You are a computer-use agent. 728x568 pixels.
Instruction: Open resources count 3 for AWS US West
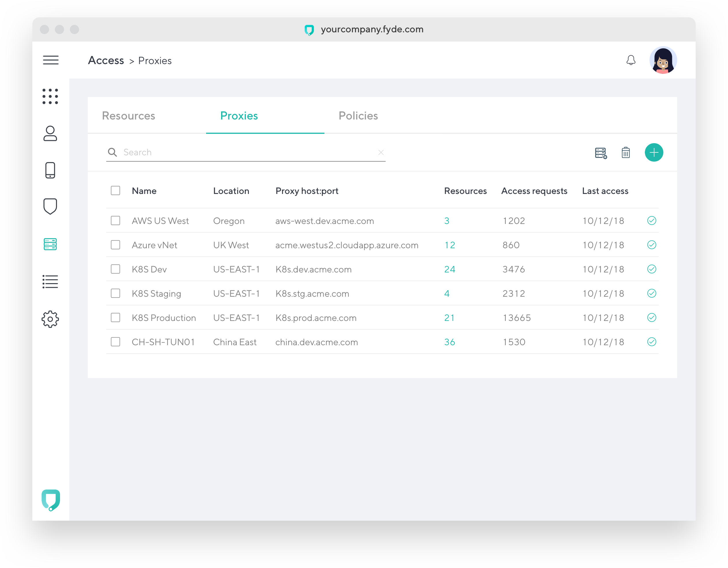tap(447, 221)
